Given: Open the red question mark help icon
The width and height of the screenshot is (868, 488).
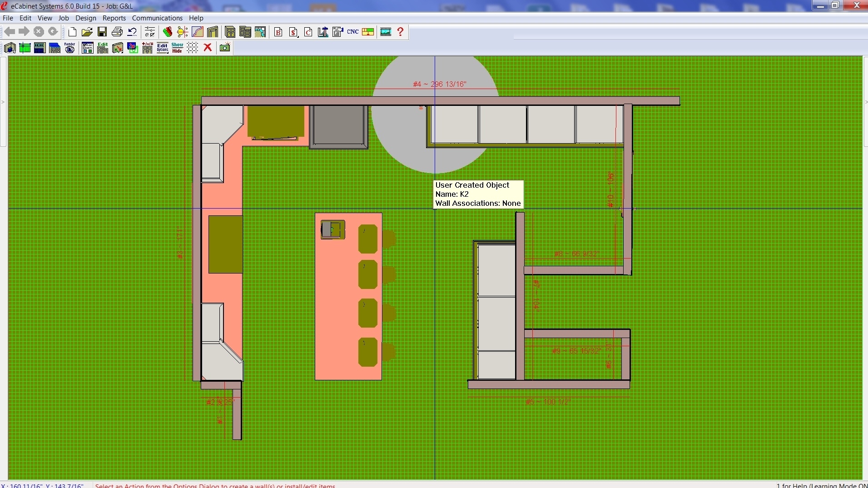Looking at the screenshot, I should point(400,32).
